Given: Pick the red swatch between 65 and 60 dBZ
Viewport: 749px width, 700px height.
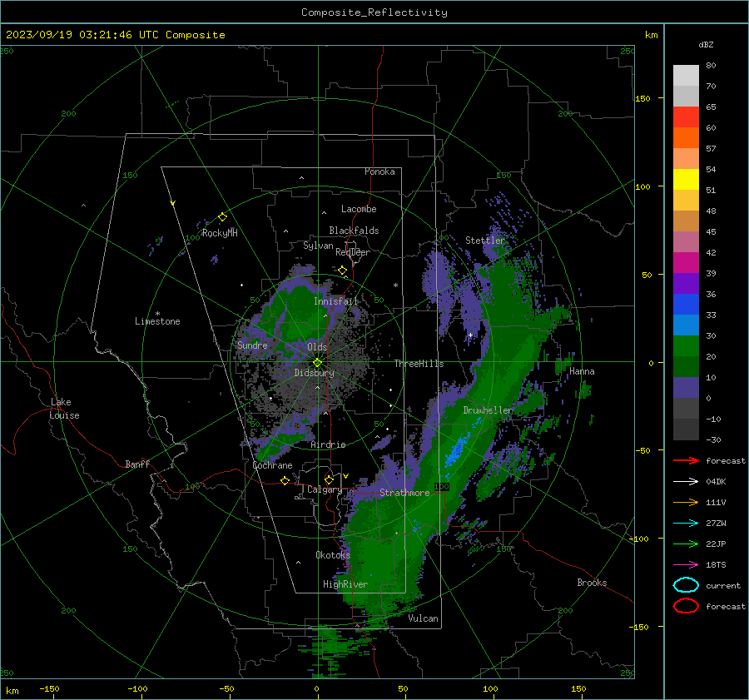Looking at the screenshot, I should click(686, 117).
